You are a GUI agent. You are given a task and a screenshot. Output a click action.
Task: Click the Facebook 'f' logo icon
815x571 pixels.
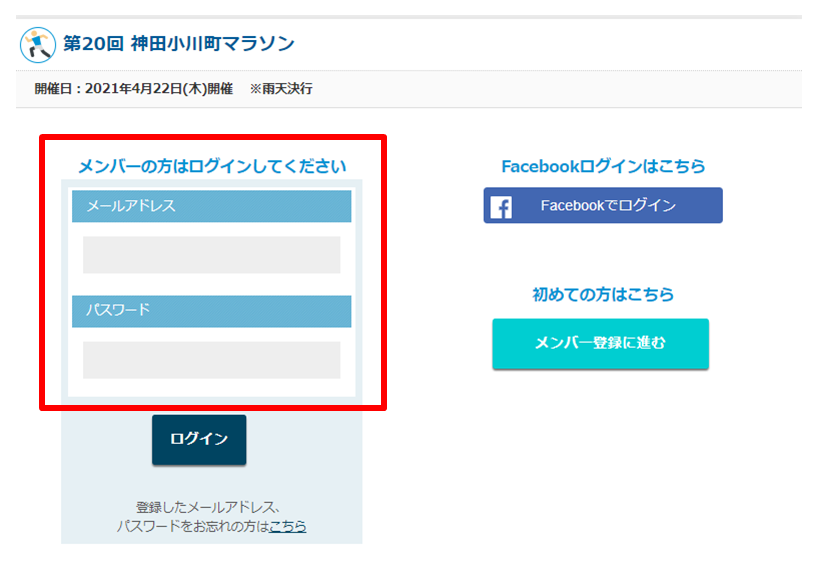[x=501, y=207]
